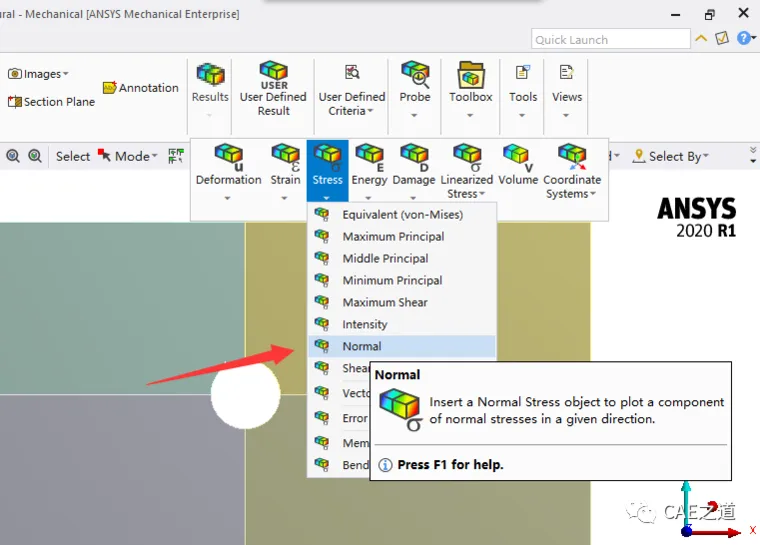Insert a Volume result

[518, 165]
